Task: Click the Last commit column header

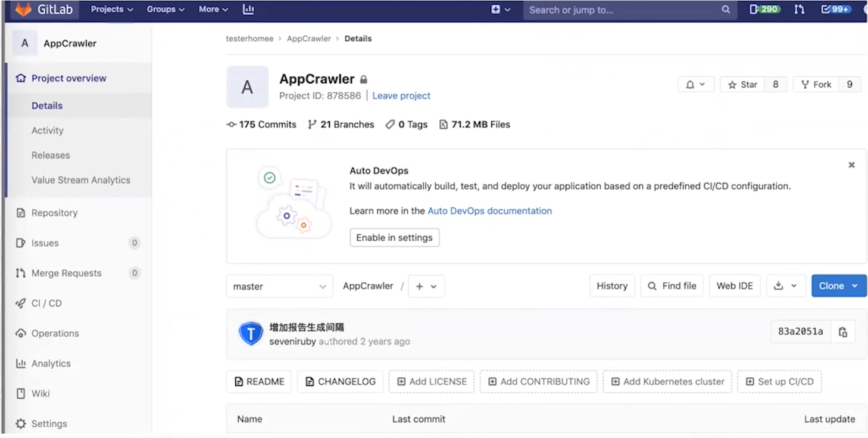Action: pyautogui.click(x=419, y=420)
